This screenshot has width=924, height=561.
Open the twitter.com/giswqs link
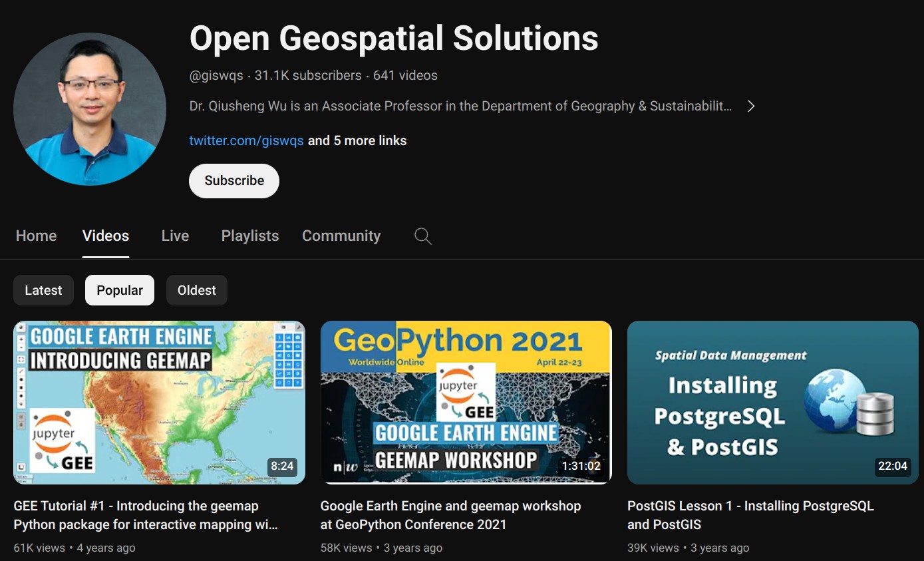(246, 140)
